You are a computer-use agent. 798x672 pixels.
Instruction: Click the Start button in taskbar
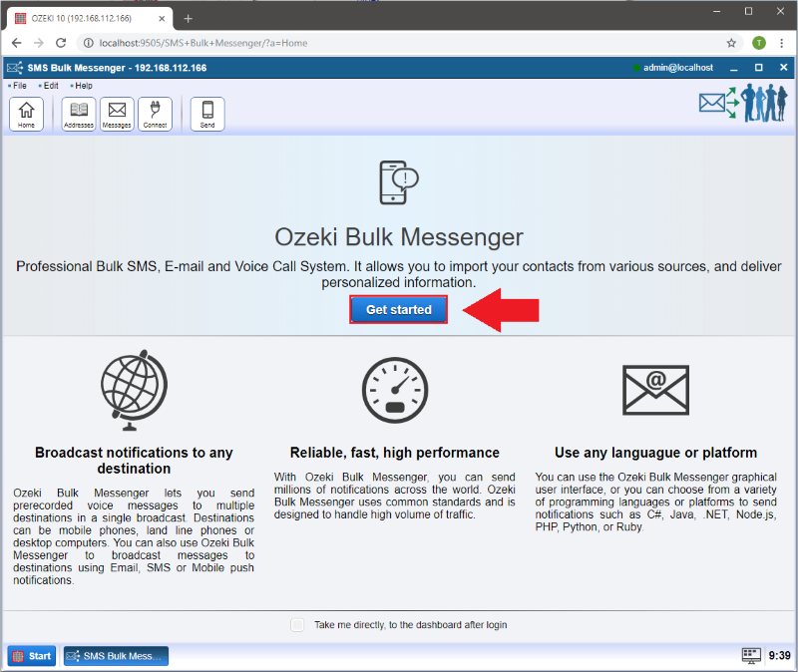point(32,656)
